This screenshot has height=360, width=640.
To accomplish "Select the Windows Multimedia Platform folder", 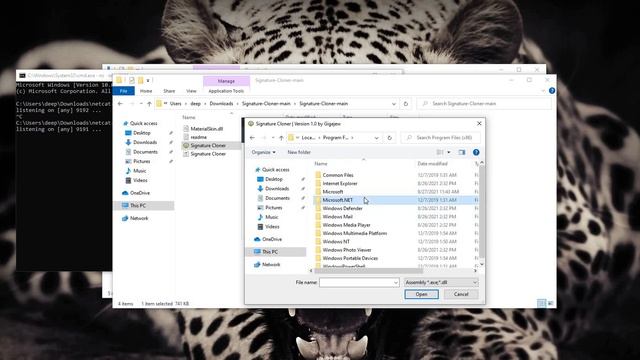I will pyautogui.click(x=354, y=233).
